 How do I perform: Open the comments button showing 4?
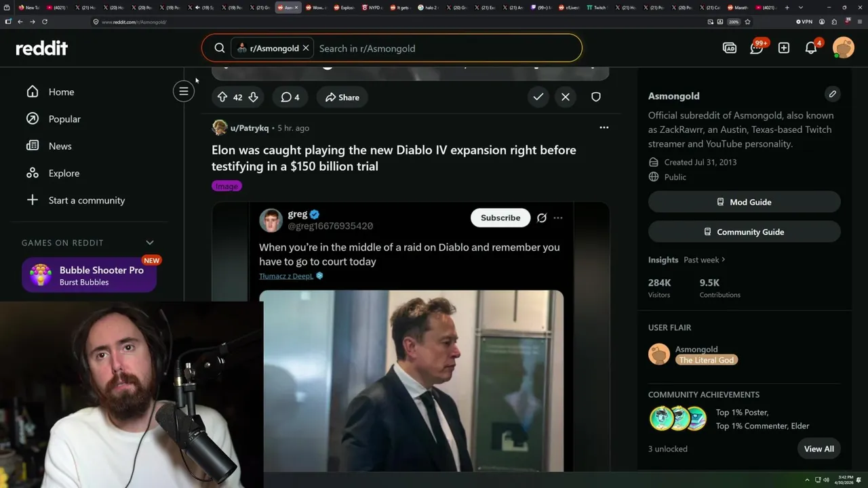pos(290,97)
